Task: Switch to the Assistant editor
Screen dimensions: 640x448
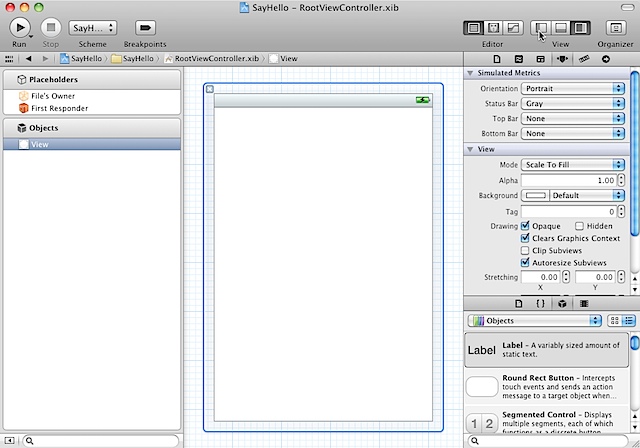Action: click(494, 28)
